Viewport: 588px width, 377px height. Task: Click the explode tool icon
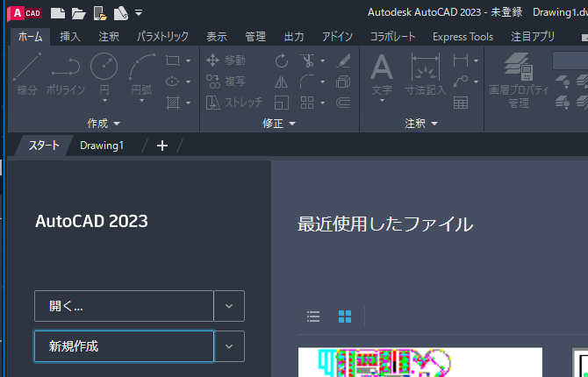point(343,82)
